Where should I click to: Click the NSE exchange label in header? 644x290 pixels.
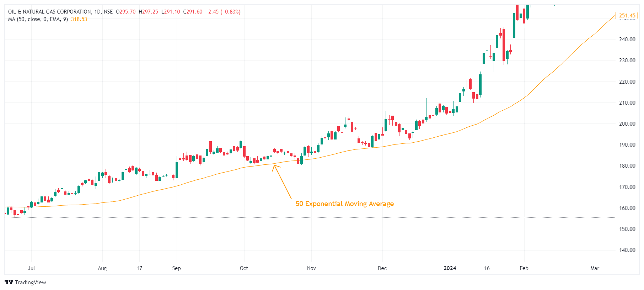[x=108, y=12]
